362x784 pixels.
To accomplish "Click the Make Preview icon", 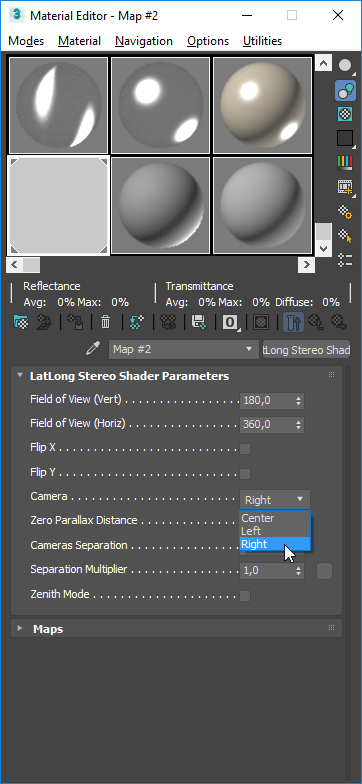I will 345,187.
